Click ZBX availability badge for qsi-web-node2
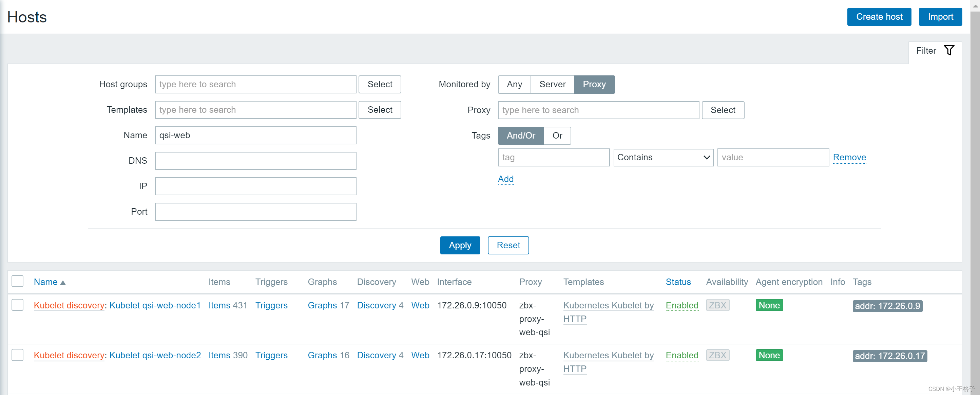This screenshot has height=395, width=980. 717,355
